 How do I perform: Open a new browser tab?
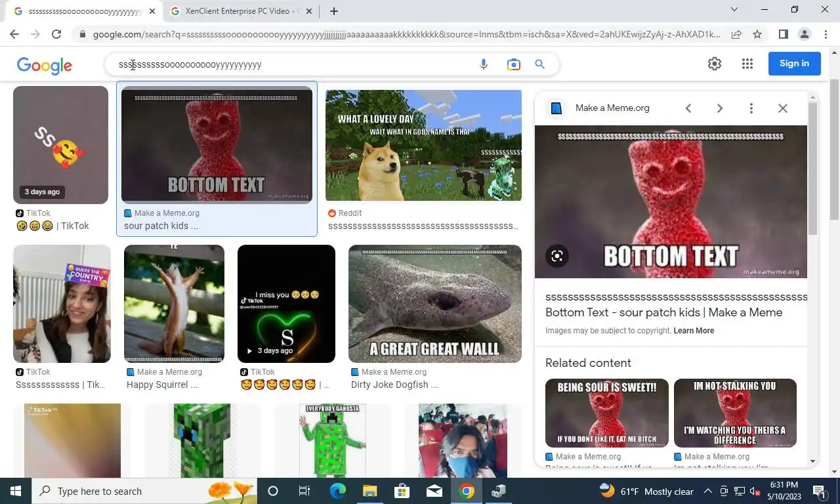point(334,11)
